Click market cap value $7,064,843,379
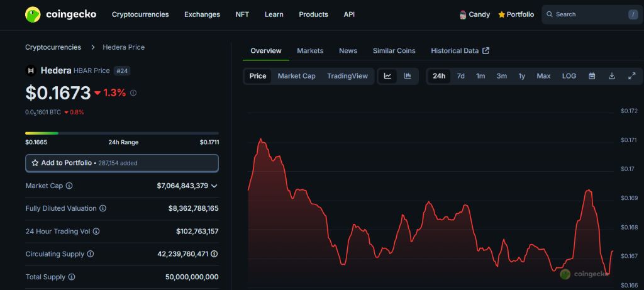 click(x=182, y=186)
